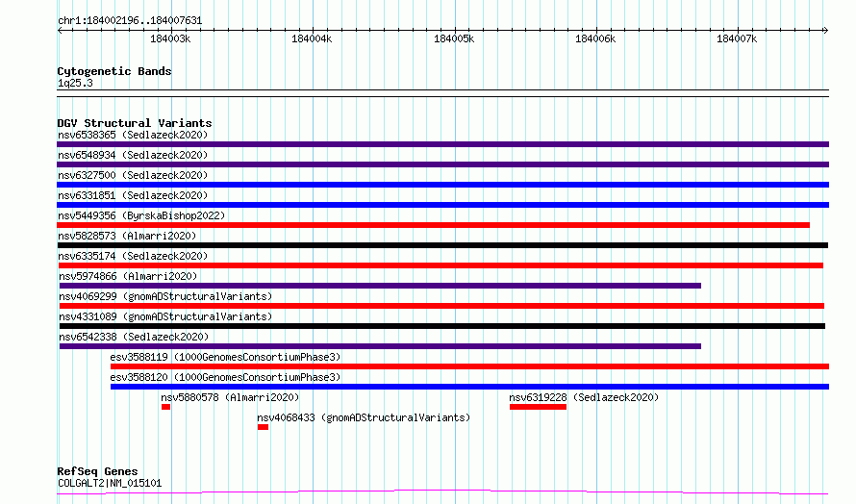Select the nsv6327500 (Sedlazeck2020) variant label

[133, 175]
